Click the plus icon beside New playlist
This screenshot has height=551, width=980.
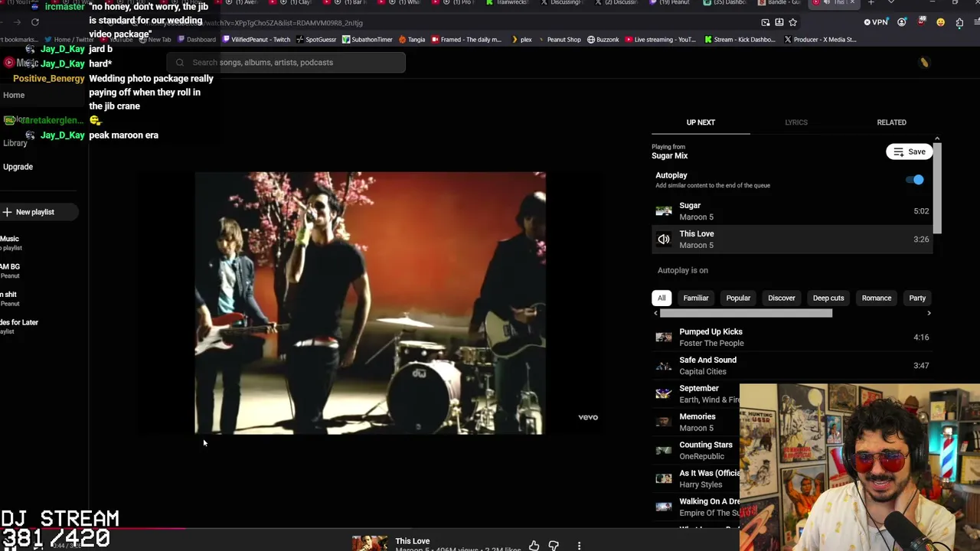click(7, 212)
